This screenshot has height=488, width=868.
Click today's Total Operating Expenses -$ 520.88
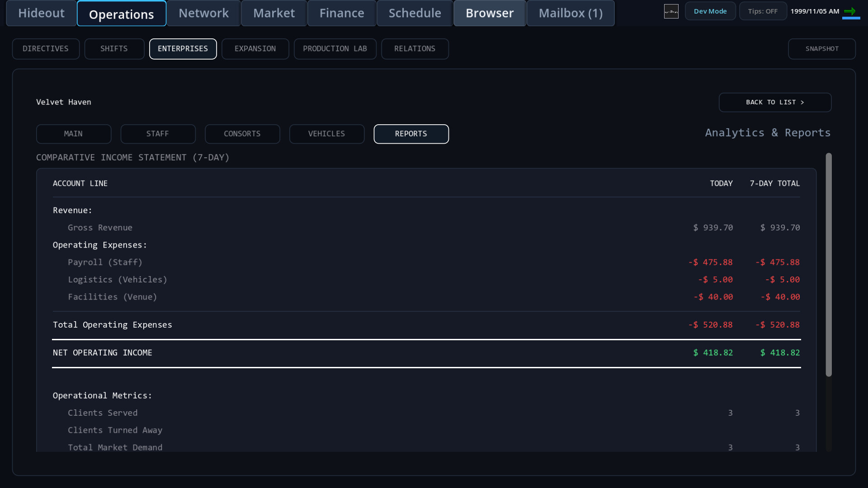click(x=710, y=325)
